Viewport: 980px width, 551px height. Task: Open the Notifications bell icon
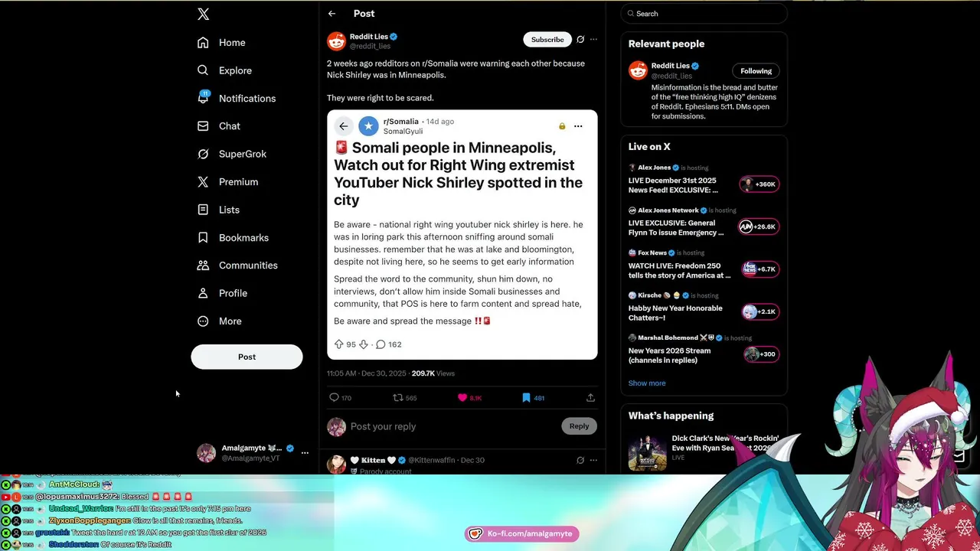(x=203, y=97)
